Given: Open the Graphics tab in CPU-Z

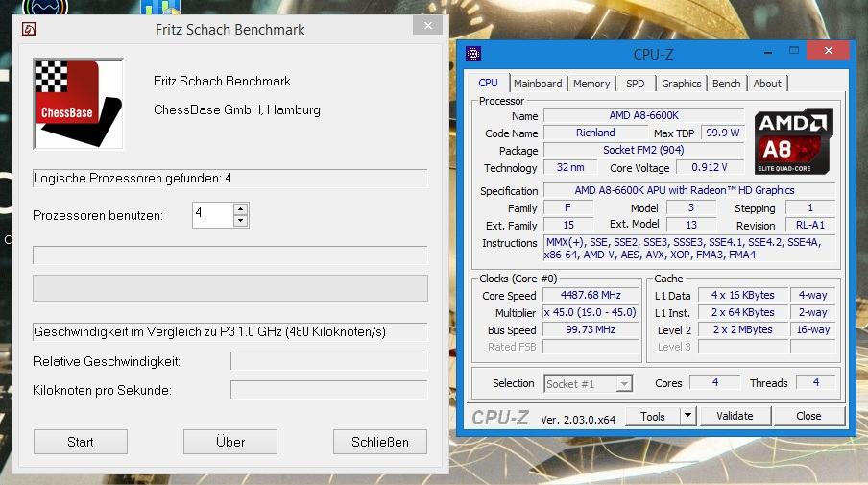Looking at the screenshot, I should (681, 84).
